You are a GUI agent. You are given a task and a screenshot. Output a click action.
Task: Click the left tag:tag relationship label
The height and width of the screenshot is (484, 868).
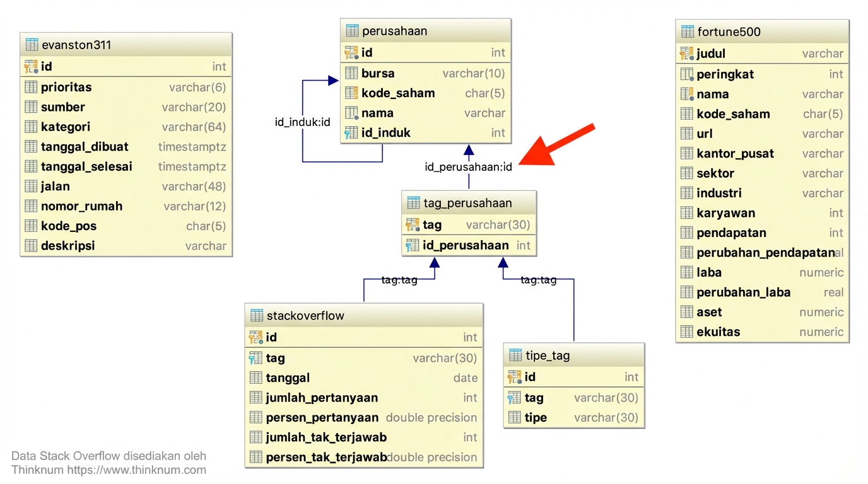[x=399, y=280]
